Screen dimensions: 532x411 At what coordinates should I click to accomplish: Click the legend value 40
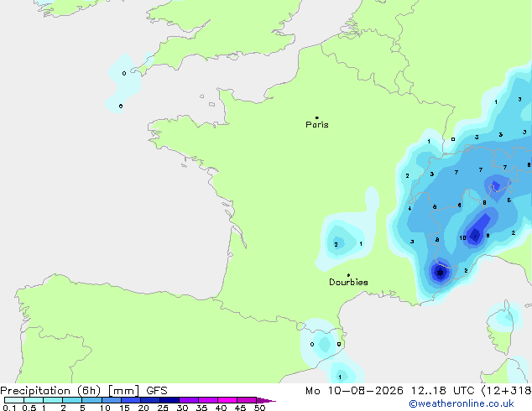coord(221,408)
